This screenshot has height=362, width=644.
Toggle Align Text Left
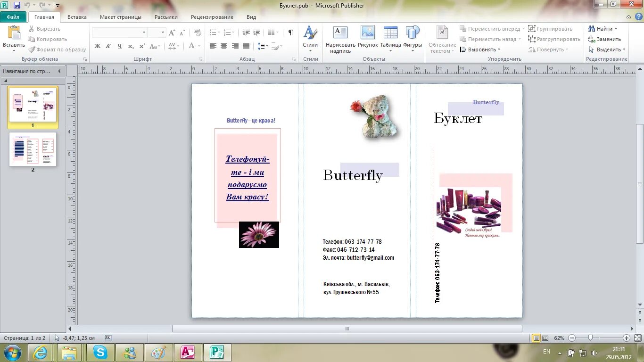pos(213,46)
